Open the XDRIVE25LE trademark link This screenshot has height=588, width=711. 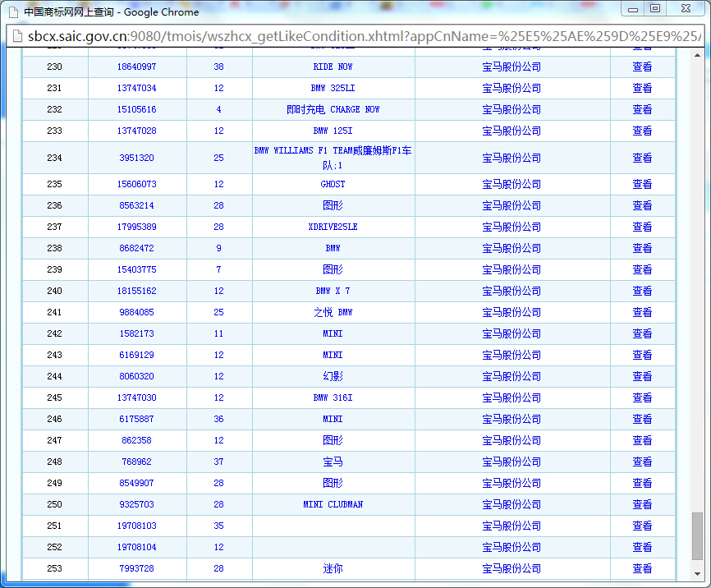click(333, 227)
